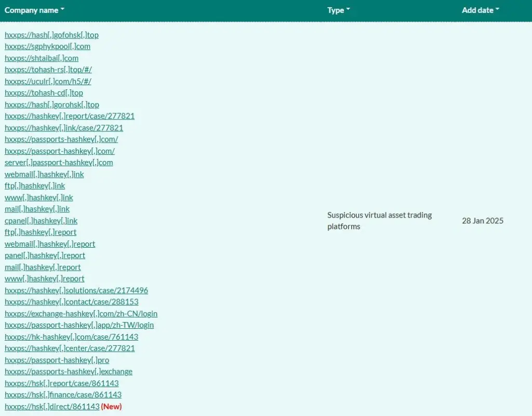
Task: Open the hashkey[.]report/case/277821 link
Action: [70, 116]
